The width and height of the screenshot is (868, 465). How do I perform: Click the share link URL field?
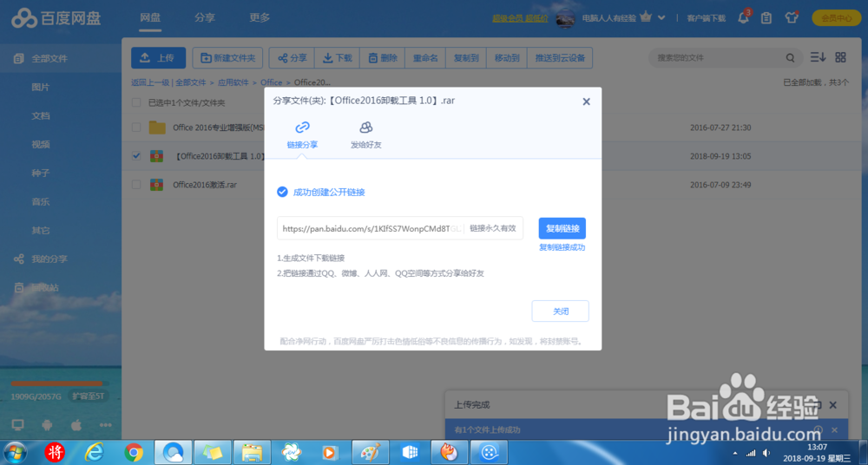pos(400,228)
